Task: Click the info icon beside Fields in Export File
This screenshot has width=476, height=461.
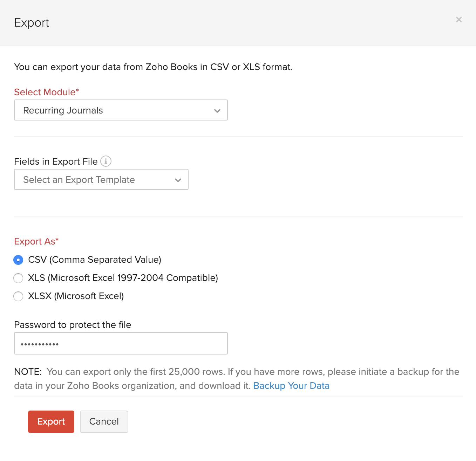Action: click(106, 161)
